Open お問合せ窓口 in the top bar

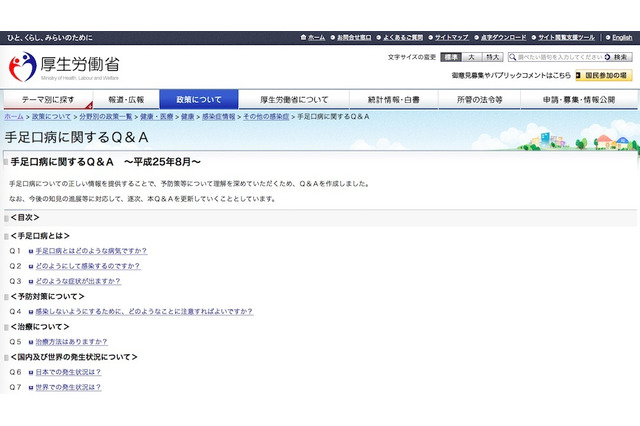point(359,37)
